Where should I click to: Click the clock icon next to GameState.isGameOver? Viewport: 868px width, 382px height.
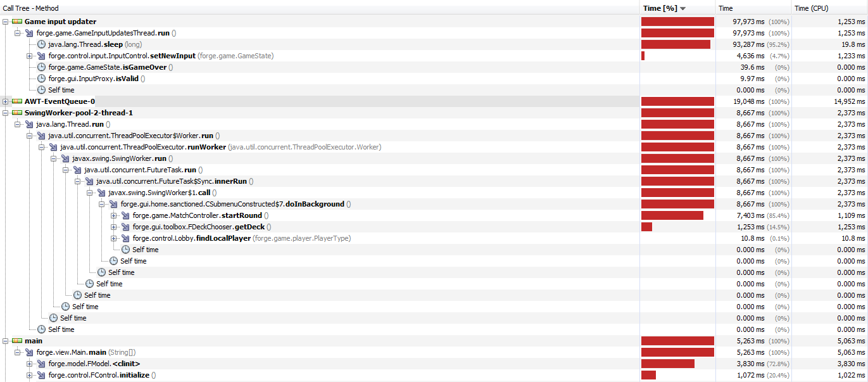pos(41,67)
